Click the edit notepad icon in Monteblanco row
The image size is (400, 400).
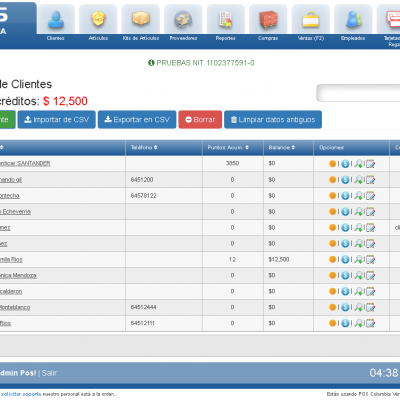371,307
